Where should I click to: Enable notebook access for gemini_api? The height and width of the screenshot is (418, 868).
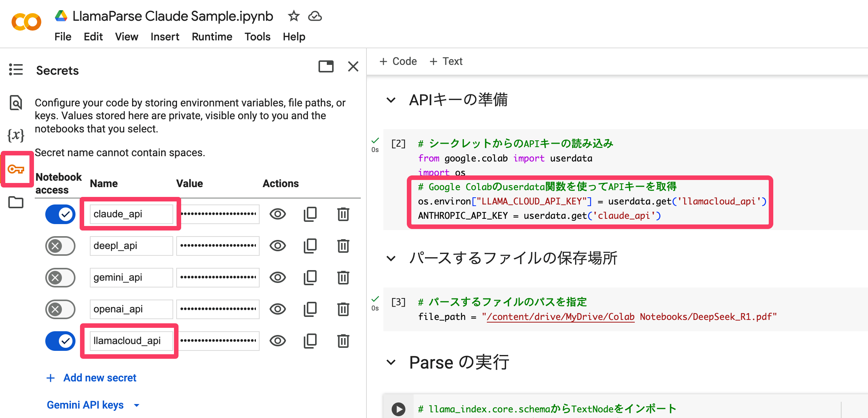pyautogui.click(x=60, y=278)
